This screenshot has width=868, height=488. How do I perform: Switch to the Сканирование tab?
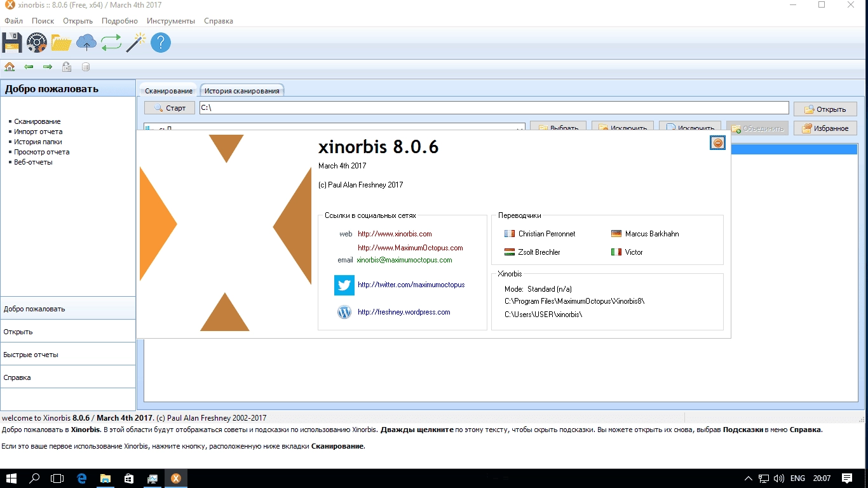point(168,91)
